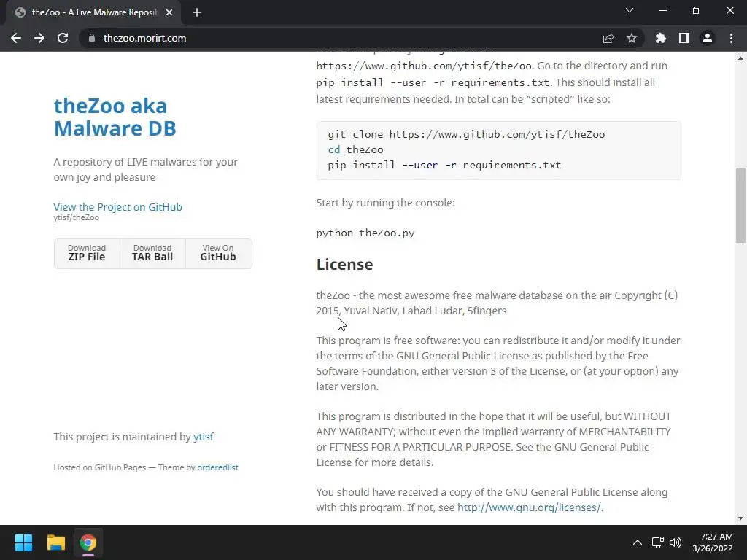Open the volume speaker tray icon
Screen dimensions: 747x560
pyautogui.click(x=675, y=542)
